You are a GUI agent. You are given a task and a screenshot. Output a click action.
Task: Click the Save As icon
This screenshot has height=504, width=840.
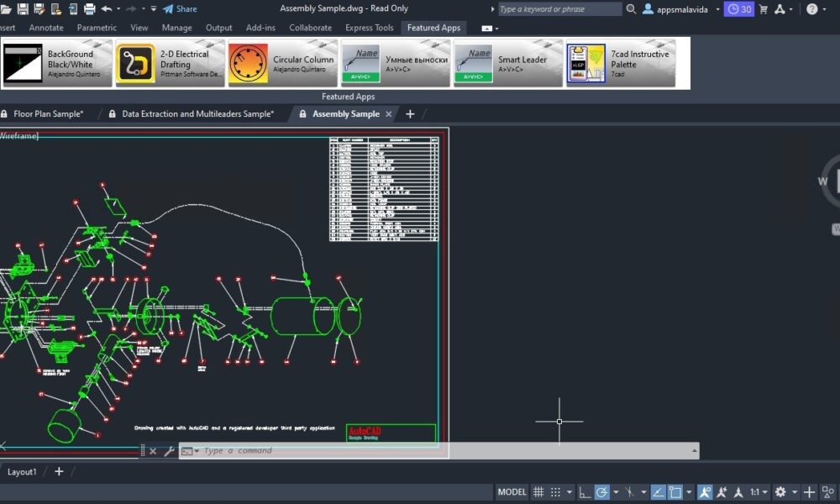pos(39,8)
